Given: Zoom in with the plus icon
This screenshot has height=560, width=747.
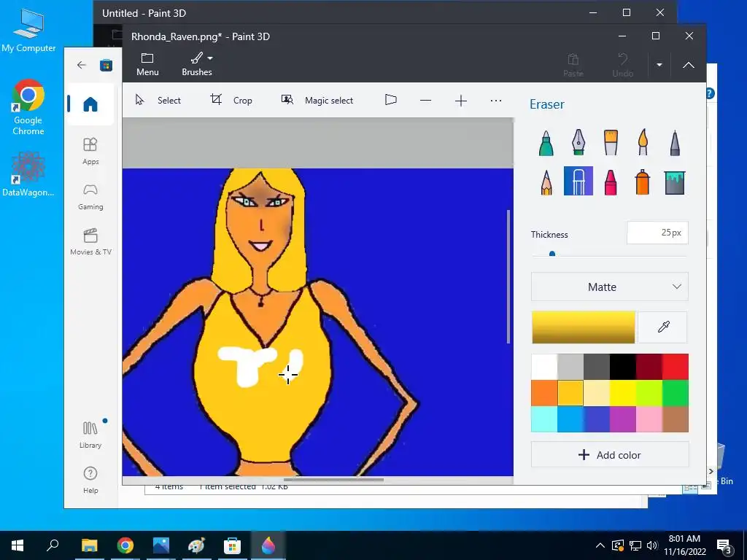Looking at the screenshot, I should pyautogui.click(x=461, y=101).
